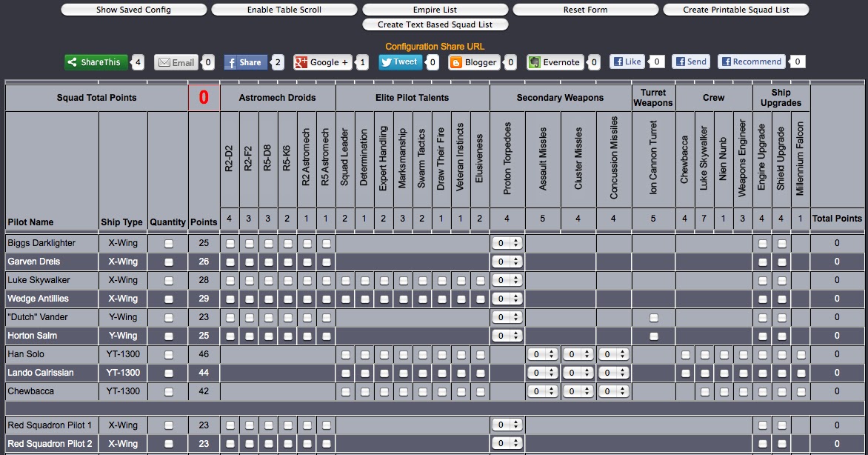Click the Astromech Droids column group header
Image resolution: width=868 pixels, height=455 pixels.
click(x=277, y=98)
